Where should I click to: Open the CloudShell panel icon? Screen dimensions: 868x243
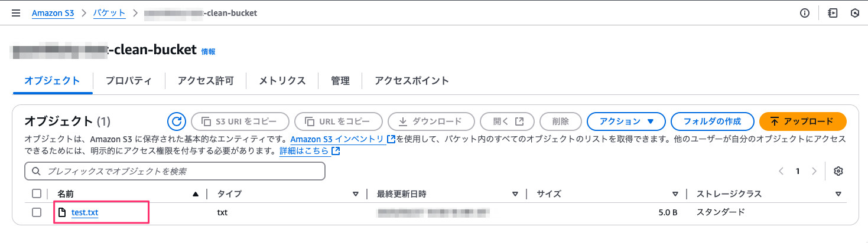click(x=833, y=13)
